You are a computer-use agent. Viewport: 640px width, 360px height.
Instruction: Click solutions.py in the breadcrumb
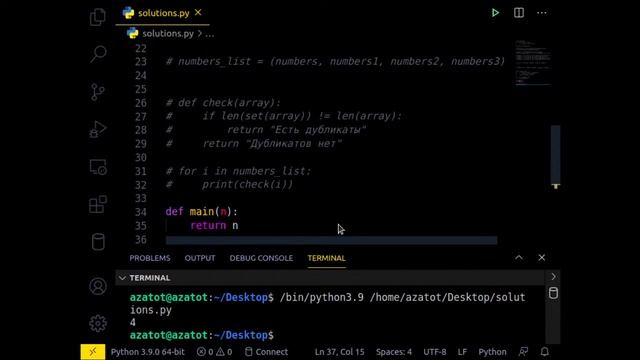tap(168, 33)
